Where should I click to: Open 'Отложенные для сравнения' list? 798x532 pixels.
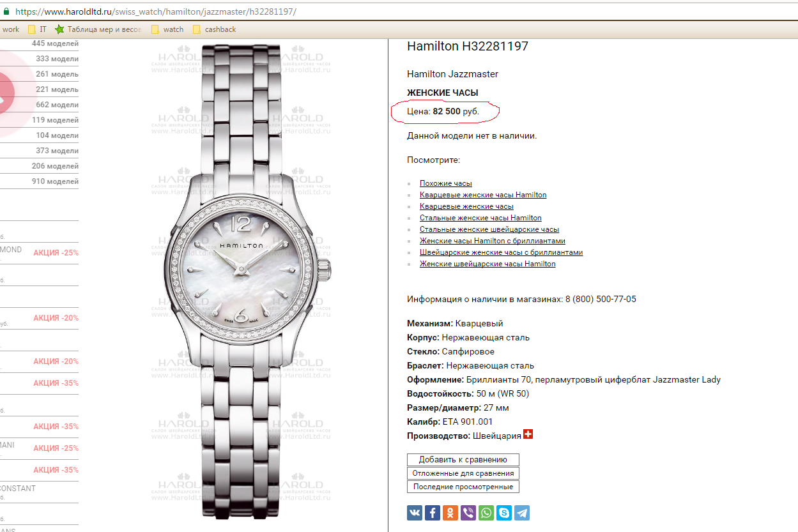(463, 473)
